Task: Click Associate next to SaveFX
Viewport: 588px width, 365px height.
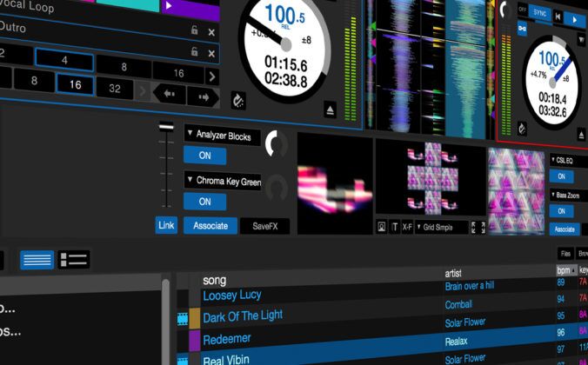Action: pyautogui.click(x=210, y=226)
